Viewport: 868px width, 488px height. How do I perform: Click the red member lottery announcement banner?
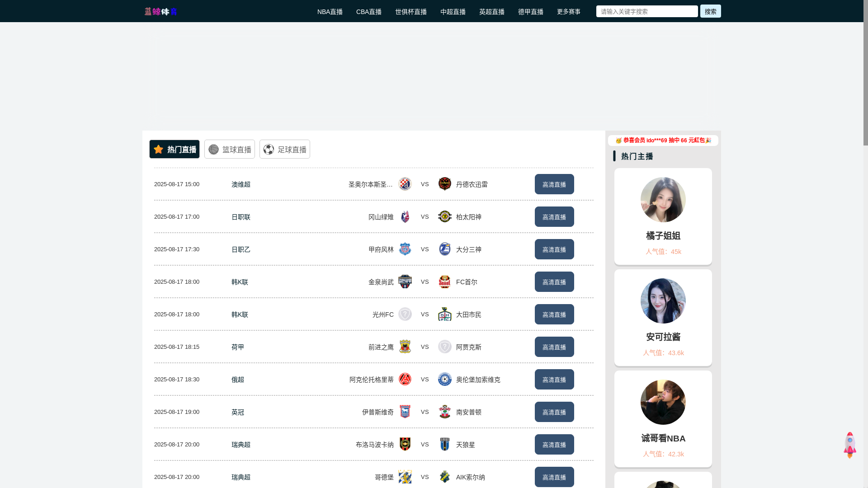click(663, 141)
